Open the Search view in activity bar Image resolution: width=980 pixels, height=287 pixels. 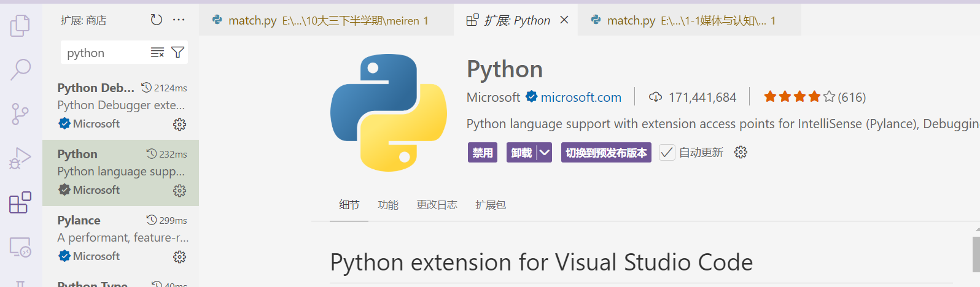[x=20, y=69]
